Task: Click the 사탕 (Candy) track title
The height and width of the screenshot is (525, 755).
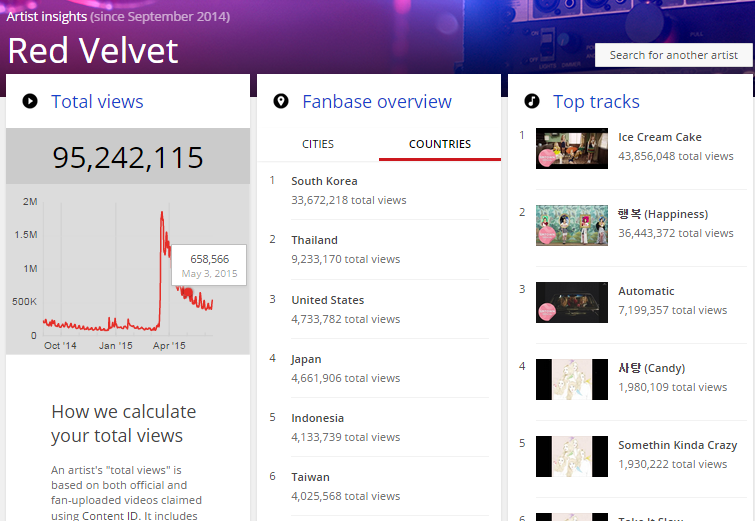Action: (651, 368)
